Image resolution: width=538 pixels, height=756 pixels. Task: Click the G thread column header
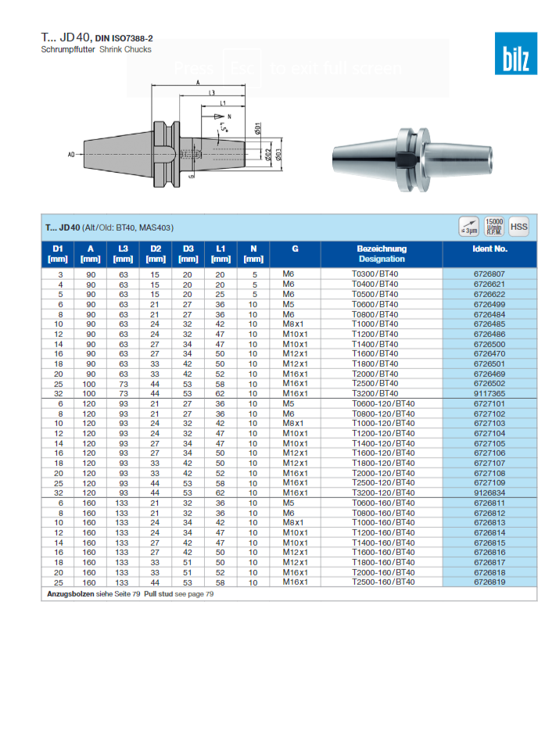coord(295,249)
